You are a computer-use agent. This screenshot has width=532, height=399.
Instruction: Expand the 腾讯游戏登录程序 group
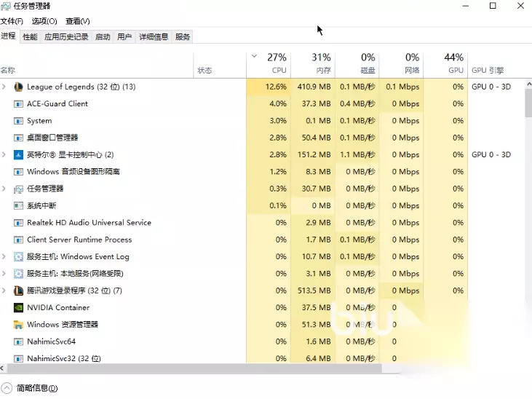[4, 291]
